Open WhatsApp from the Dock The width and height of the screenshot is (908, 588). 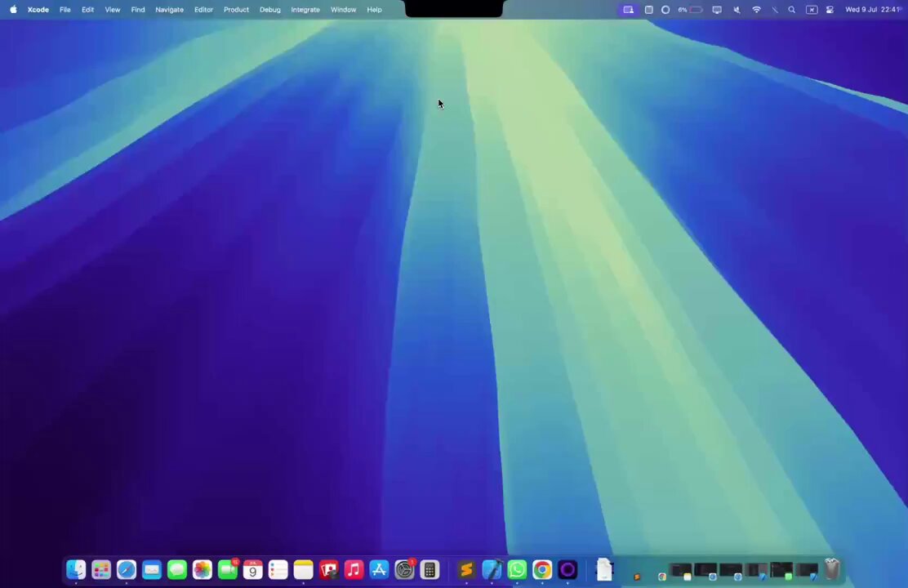pos(517,569)
